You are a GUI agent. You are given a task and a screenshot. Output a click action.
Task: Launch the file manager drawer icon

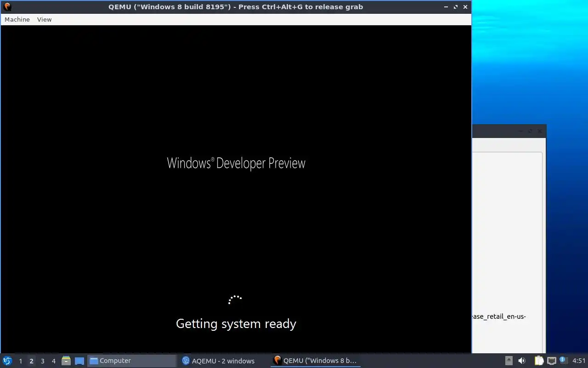(x=66, y=361)
